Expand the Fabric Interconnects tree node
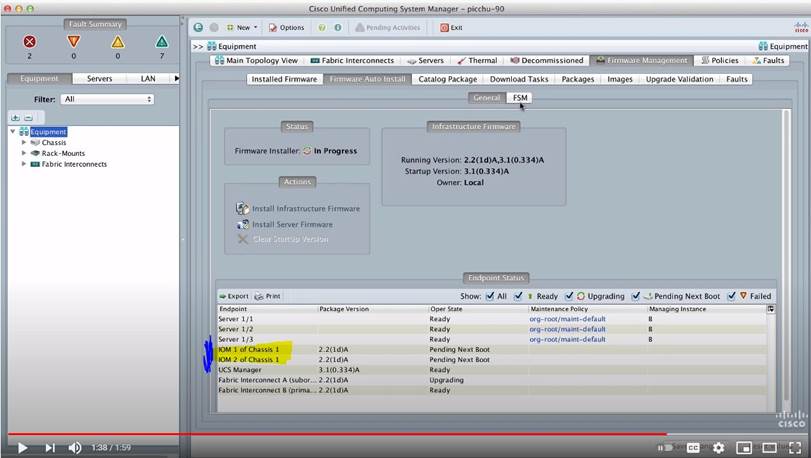811x458 pixels. 24,164
